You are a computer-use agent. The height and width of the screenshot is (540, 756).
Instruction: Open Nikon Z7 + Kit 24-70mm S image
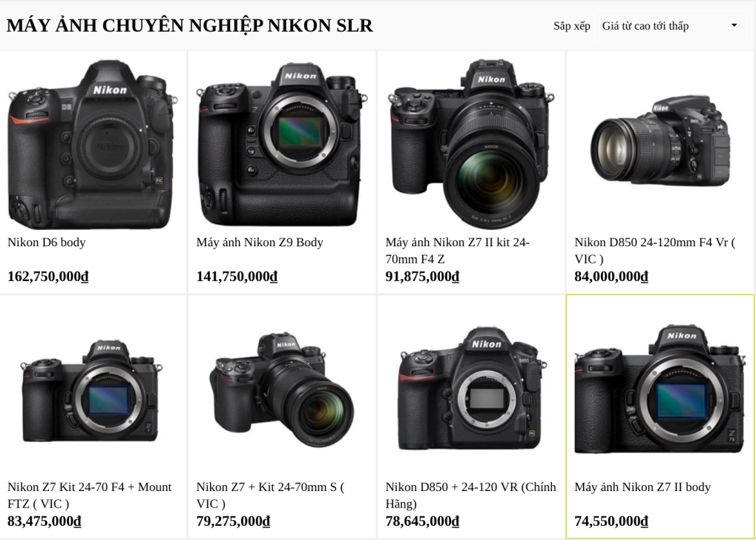pos(282,389)
